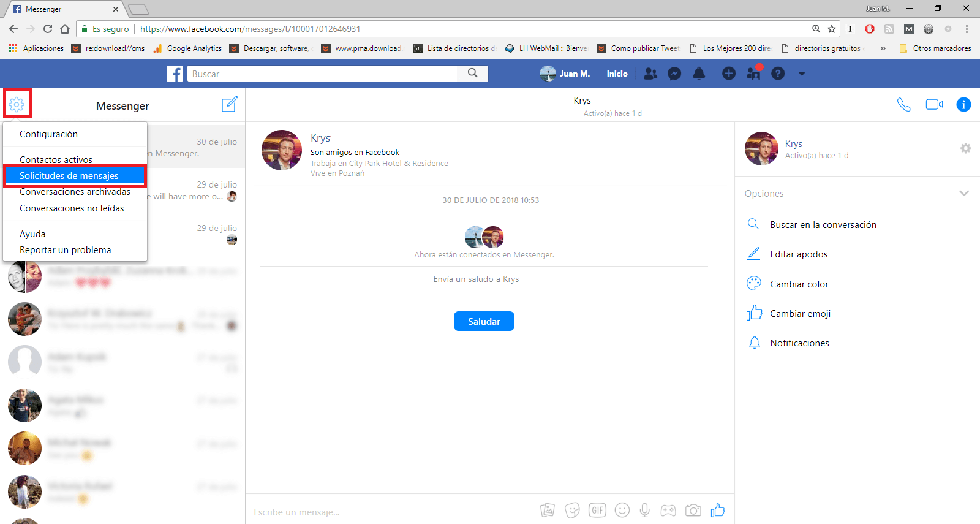
Task: Open Juan M. profile link
Action: coord(565,74)
